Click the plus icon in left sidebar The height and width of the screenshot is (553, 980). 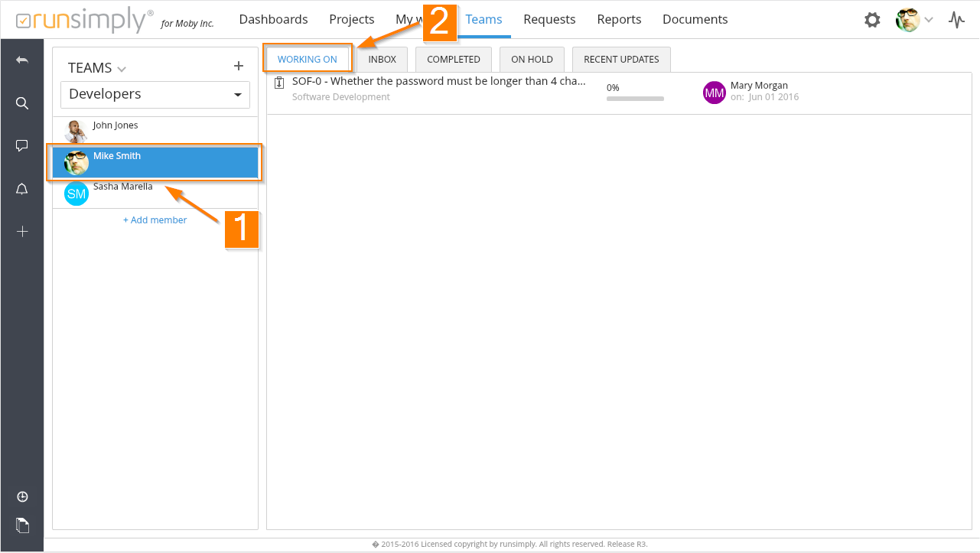pyautogui.click(x=22, y=231)
